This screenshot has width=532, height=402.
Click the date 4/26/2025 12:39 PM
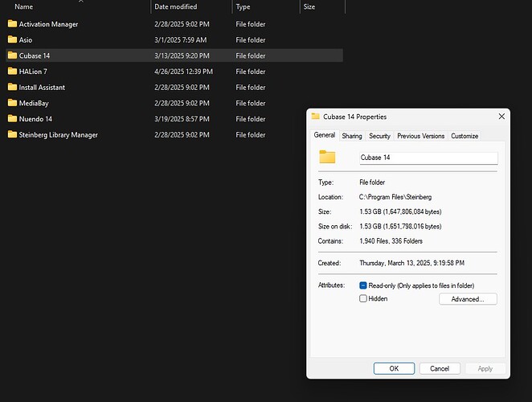[x=183, y=72]
